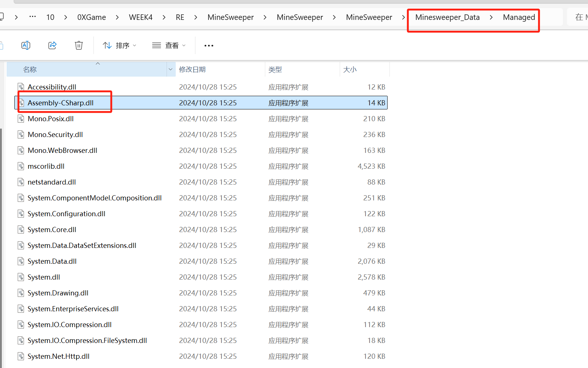The height and width of the screenshot is (368, 588).
Task: Click the delete trash icon
Action: tap(79, 45)
